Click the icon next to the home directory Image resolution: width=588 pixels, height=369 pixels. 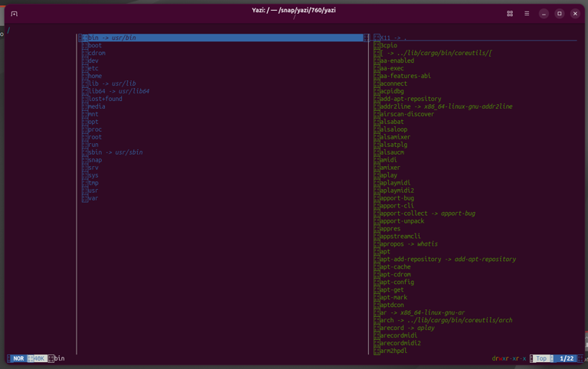(85, 76)
